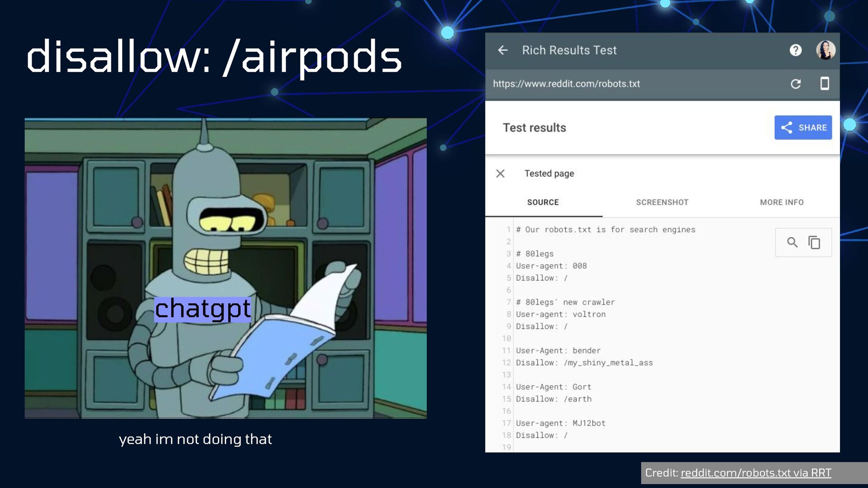Viewport: 868px width, 488px height.
Task: Click the copy source code icon
Action: tap(814, 243)
